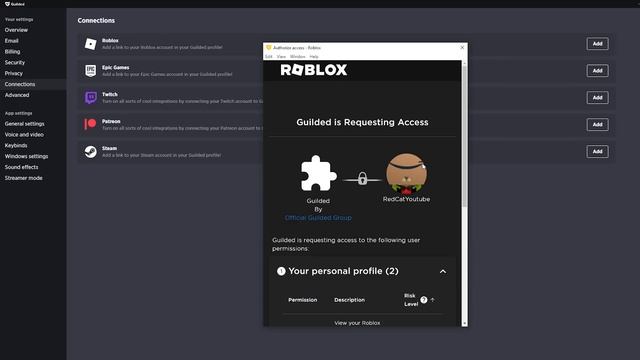Close the Authorize access Roblox window
The height and width of the screenshot is (360, 640).
click(462, 48)
